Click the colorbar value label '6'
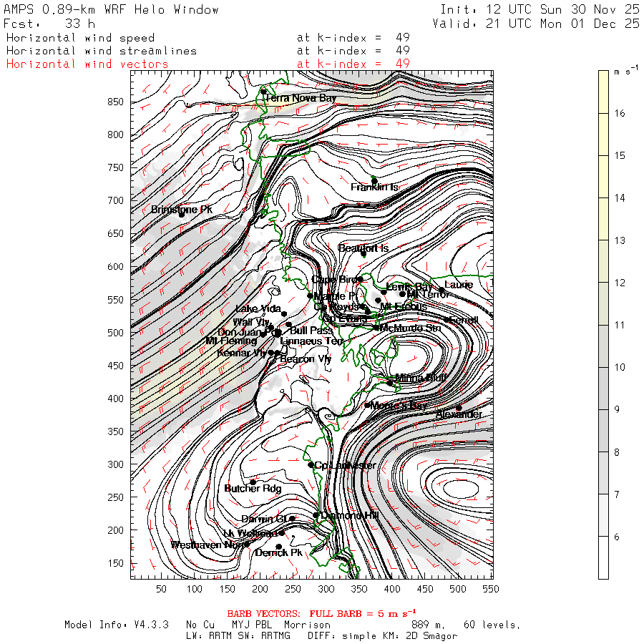Image resolution: width=644 pixels, height=644 pixels. 617,537
